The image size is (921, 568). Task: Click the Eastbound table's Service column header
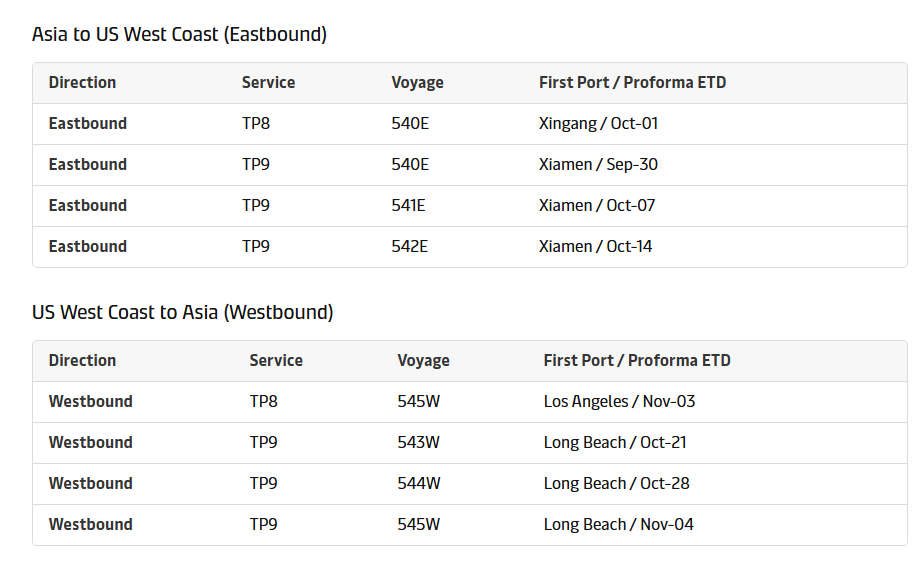(x=268, y=83)
